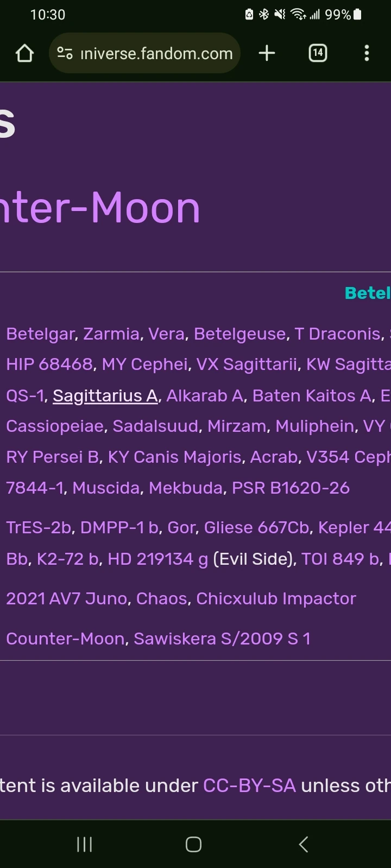This screenshot has width=391, height=868.
Task: Open site info icon in address bar
Action: (65, 53)
